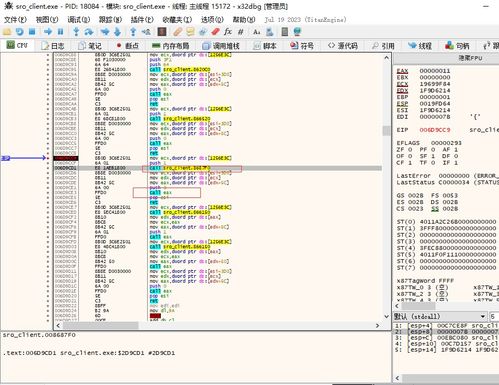The height and width of the screenshot is (385, 499).
Task: Click the disassembly vertical scrollbar thumb
Action: point(386,131)
